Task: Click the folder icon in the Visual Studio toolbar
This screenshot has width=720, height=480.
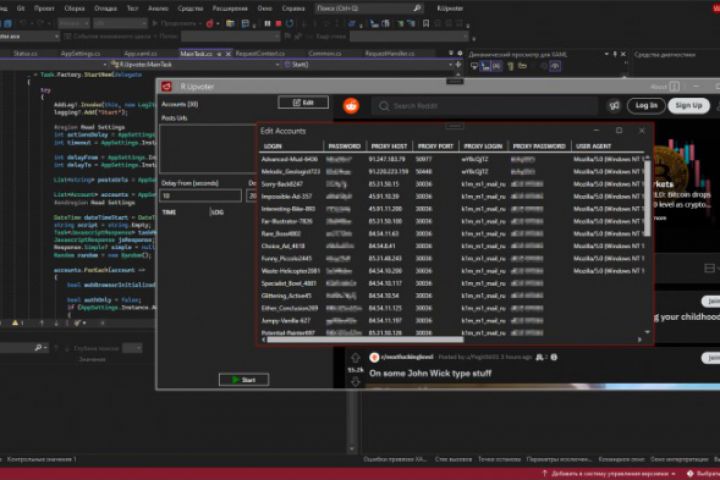Action: coord(230,23)
